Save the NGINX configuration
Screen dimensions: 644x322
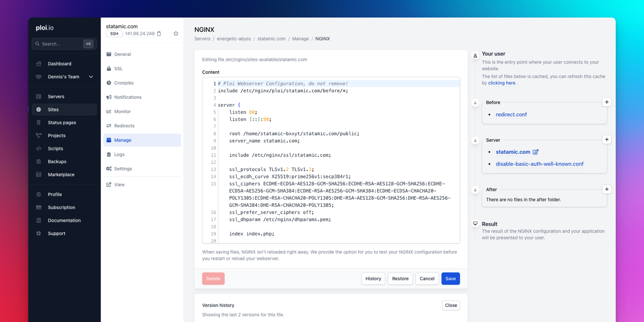click(x=450, y=279)
